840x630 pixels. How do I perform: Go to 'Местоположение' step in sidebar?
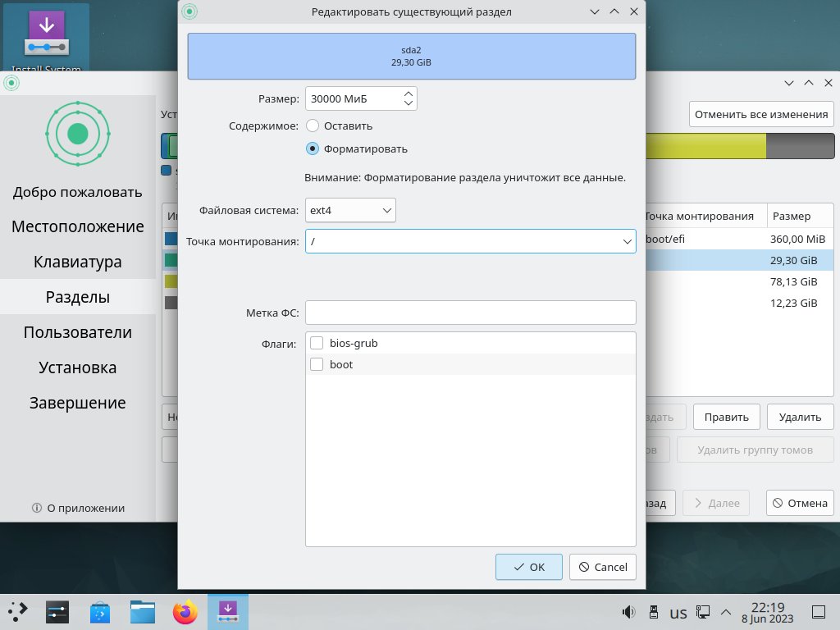coord(78,226)
